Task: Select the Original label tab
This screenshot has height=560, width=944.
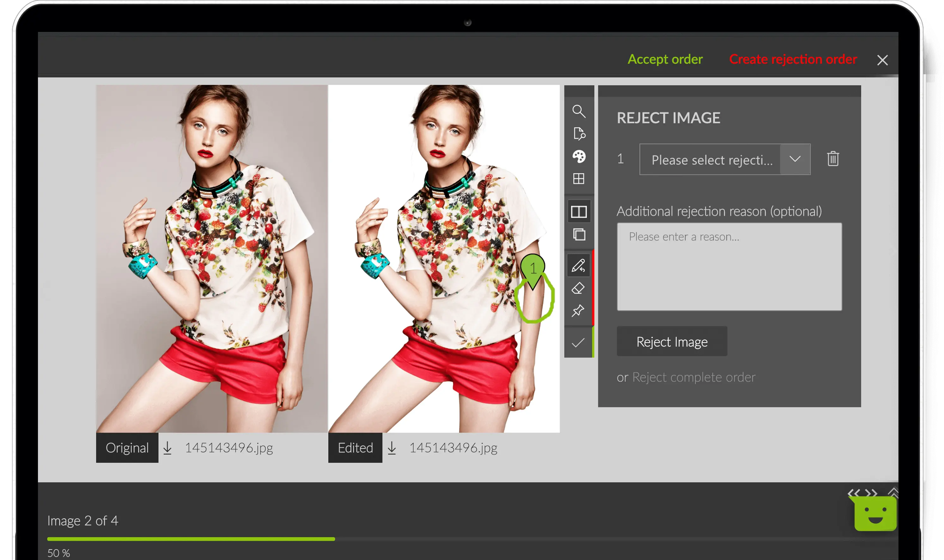Action: (x=127, y=448)
